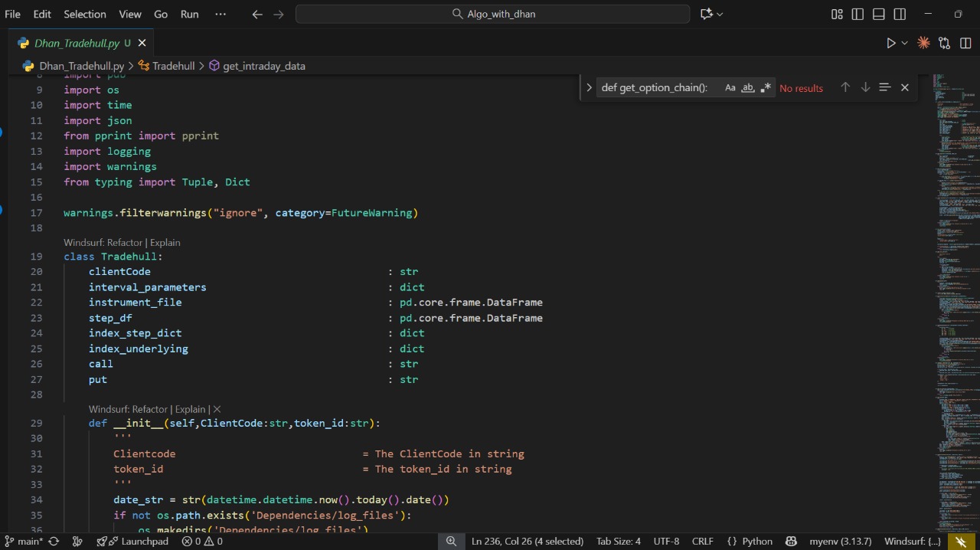The height and width of the screenshot is (550, 980).
Task: Enable Use Regular Expression in find
Action: (x=766, y=88)
